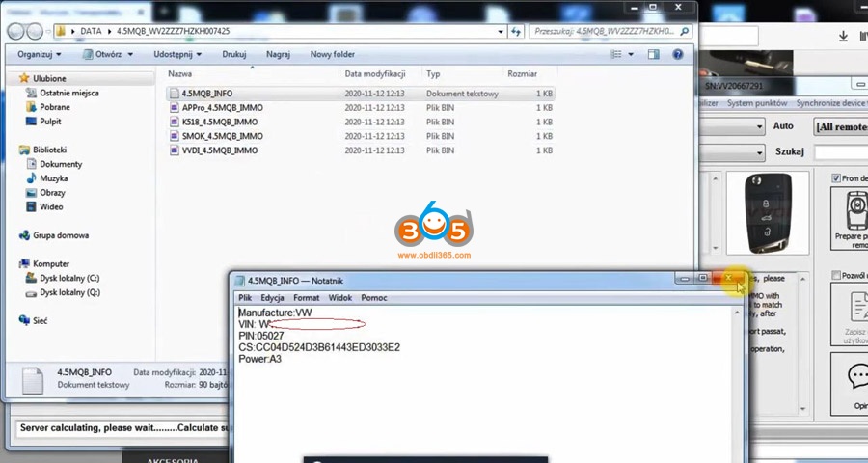Open Pomoc menu in Notatnik
Image resolution: width=868 pixels, height=463 pixels.
click(374, 298)
